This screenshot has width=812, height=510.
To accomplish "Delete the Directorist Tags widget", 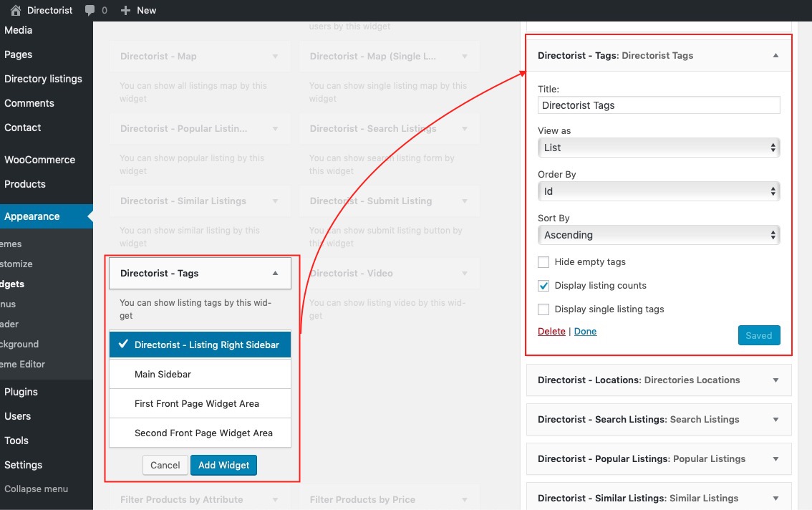I will point(551,331).
